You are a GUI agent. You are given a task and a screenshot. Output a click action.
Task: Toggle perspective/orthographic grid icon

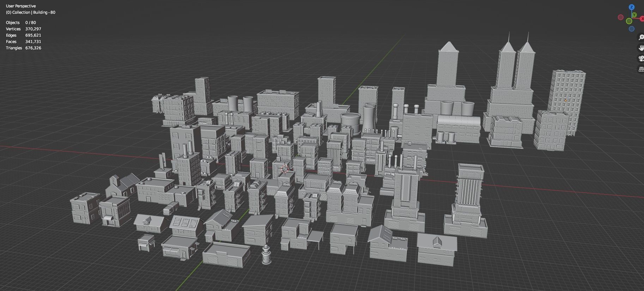(641, 69)
